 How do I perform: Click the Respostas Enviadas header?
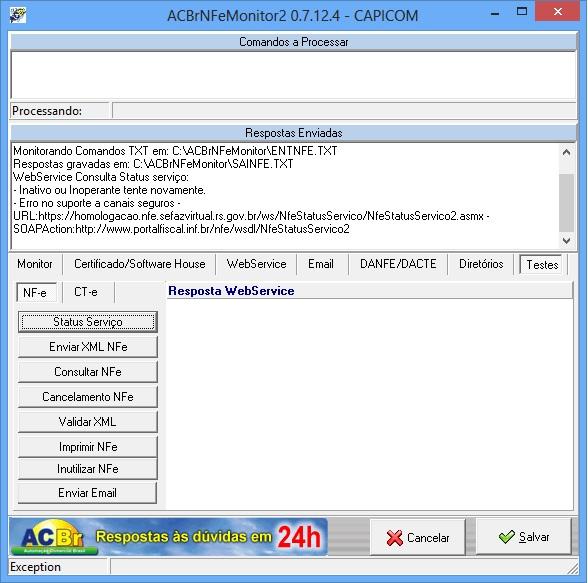[x=294, y=133]
